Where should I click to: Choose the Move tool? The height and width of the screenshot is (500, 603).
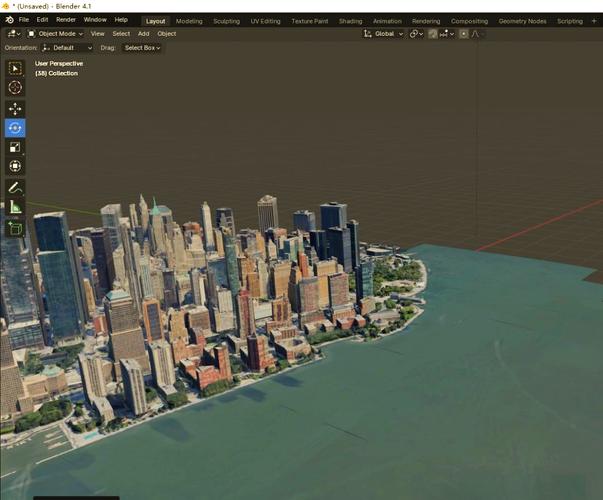pyautogui.click(x=15, y=109)
